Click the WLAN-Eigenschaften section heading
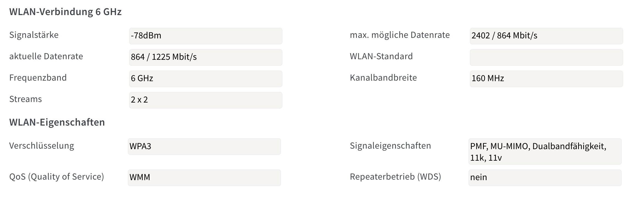644x204 pixels. click(x=57, y=122)
